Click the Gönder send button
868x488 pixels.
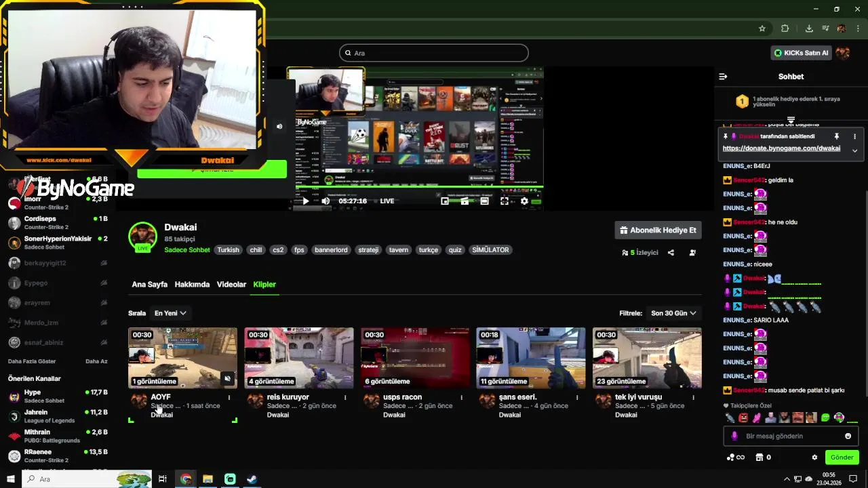click(842, 457)
